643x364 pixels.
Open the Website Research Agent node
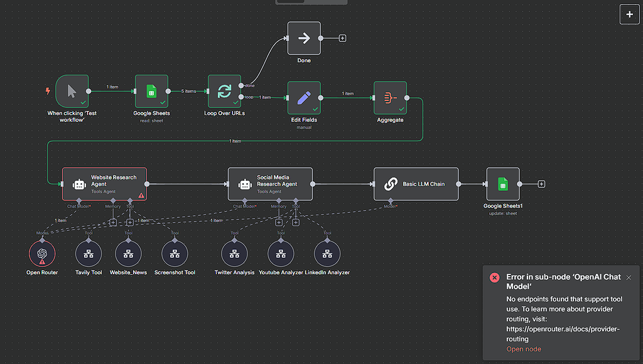click(104, 182)
